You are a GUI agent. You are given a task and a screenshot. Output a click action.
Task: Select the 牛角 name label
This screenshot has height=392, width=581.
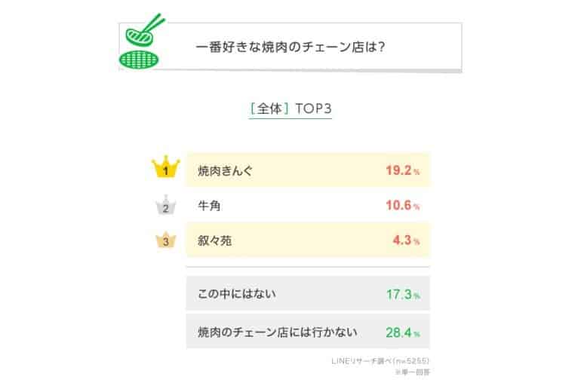pos(209,206)
